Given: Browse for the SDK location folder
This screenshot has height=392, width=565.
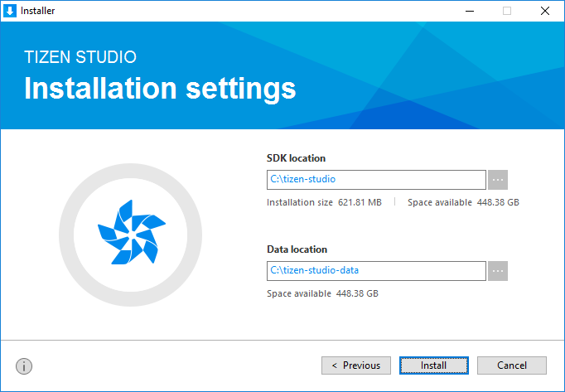Looking at the screenshot, I should click(497, 179).
